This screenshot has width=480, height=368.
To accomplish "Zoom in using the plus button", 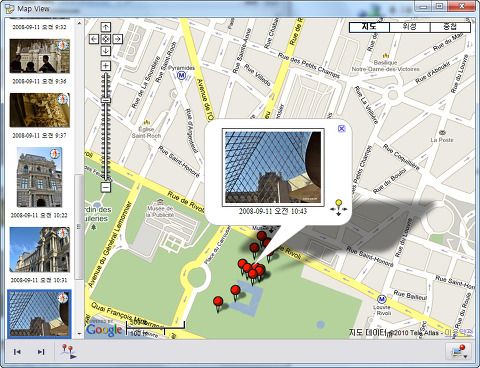I will [106, 66].
